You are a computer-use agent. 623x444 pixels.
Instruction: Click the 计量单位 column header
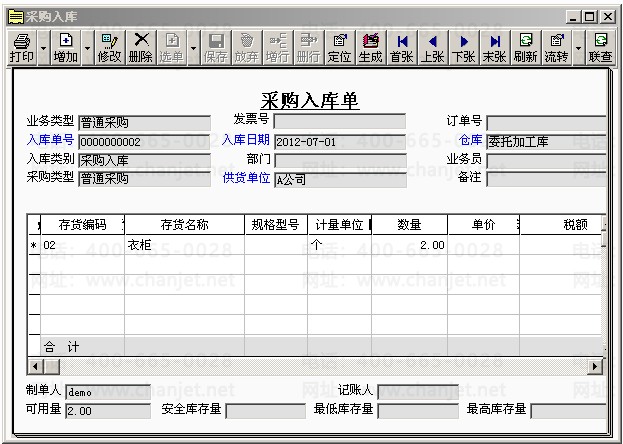(340, 225)
